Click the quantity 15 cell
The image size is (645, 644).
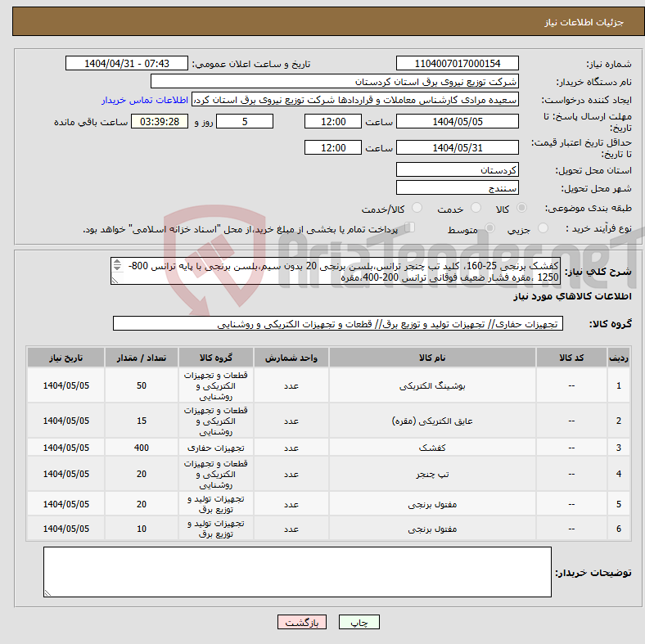point(142,421)
